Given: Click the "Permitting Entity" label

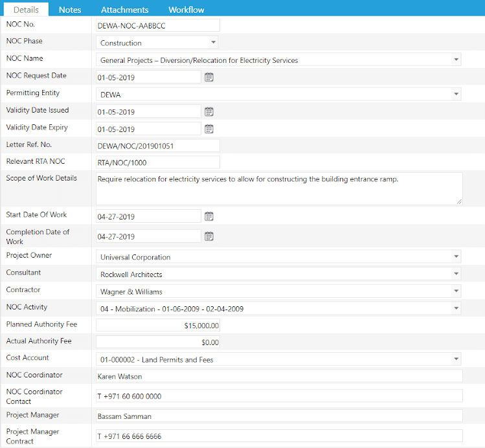Looking at the screenshot, I should point(33,93).
